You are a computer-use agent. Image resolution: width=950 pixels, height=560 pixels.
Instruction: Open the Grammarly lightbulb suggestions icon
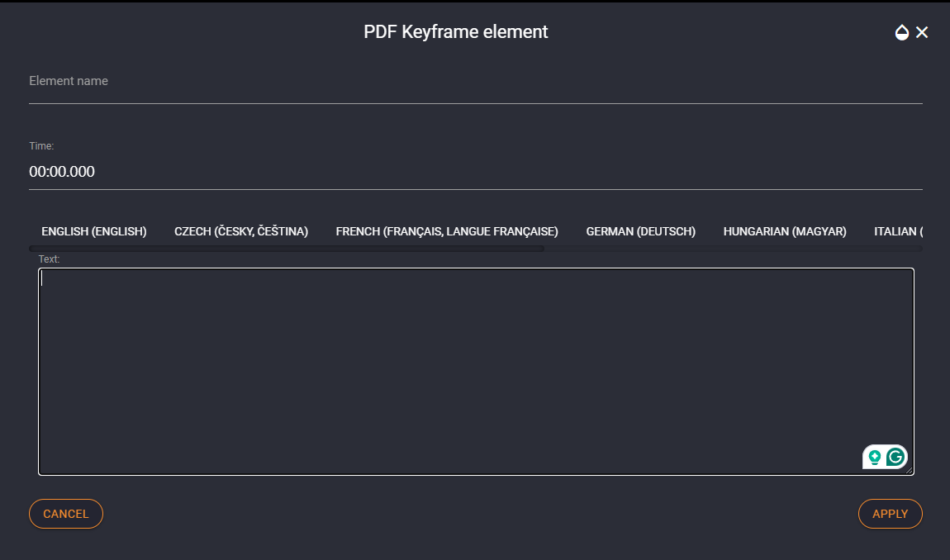(874, 457)
